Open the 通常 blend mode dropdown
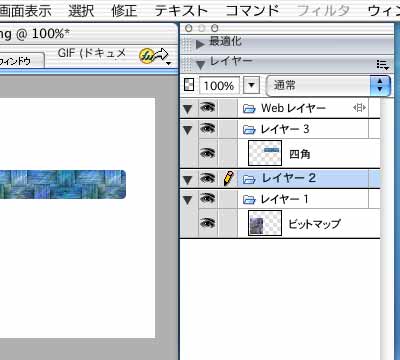The height and width of the screenshot is (360, 400). [328, 86]
